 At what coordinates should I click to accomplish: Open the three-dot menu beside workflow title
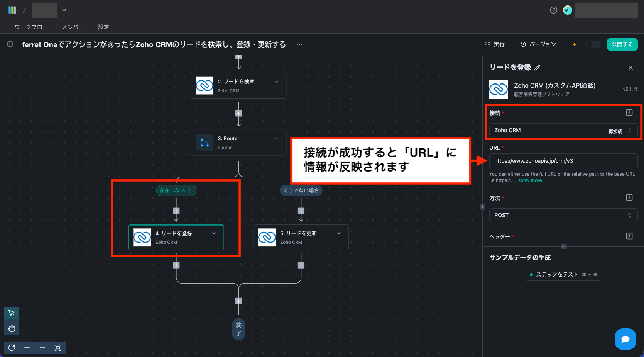click(299, 44)
